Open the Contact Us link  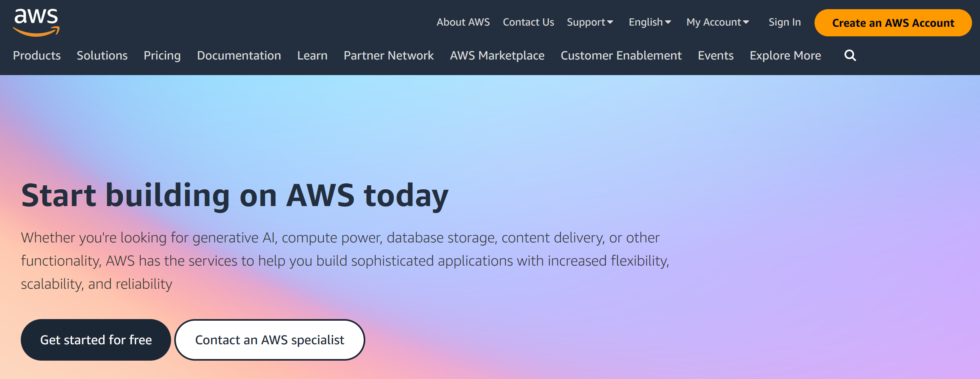(528, 22)
